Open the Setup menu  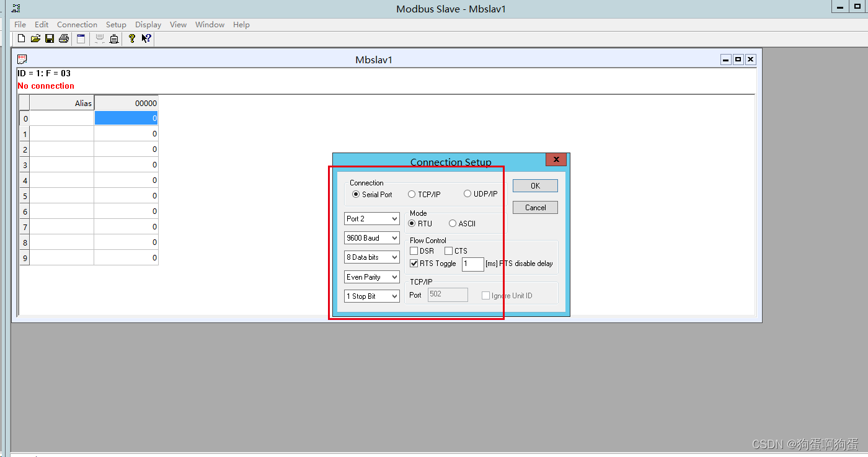click(x=116, y=25)
